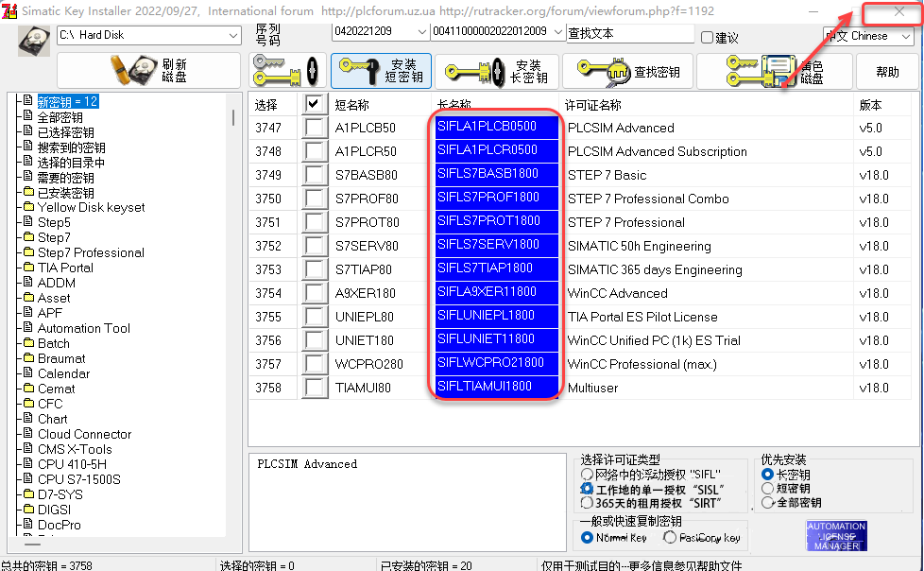Viewport: 924px width, 571px height.
Task: Check the box for key 3747
Action: pos(315,127)
